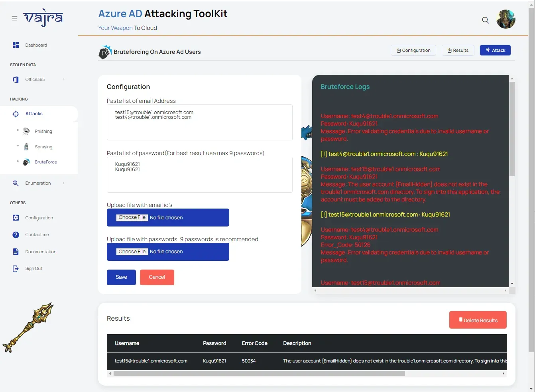Viewport: 535px width, 392px height.
Task: Click the Results table scroll right arrow
Action: pyautogui.click(x=504, y=374)
